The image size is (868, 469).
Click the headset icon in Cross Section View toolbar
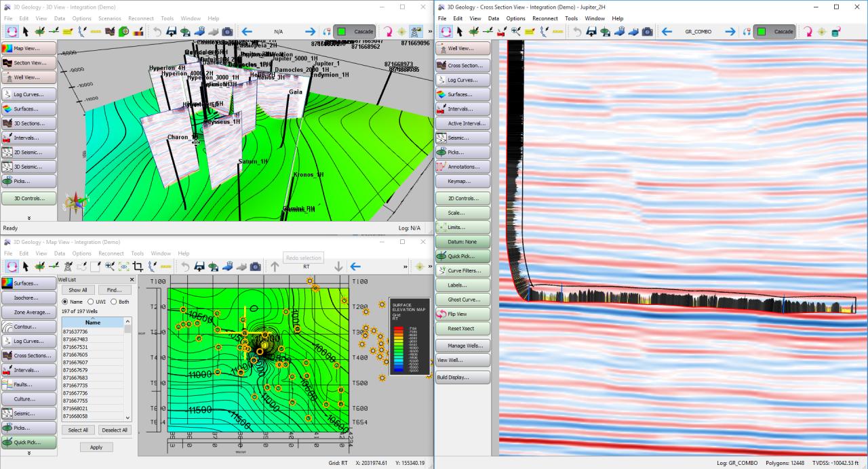[747, 32]
